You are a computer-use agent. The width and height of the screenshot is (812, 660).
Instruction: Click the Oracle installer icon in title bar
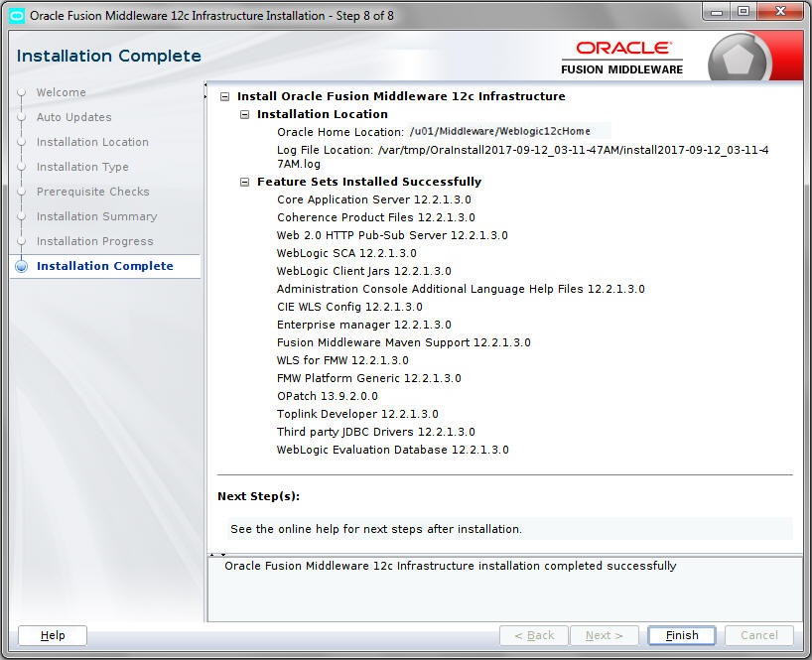(x=17, y=16)
